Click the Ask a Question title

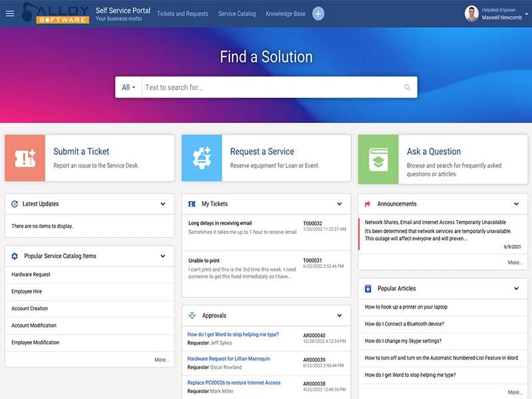coord(434,152)
